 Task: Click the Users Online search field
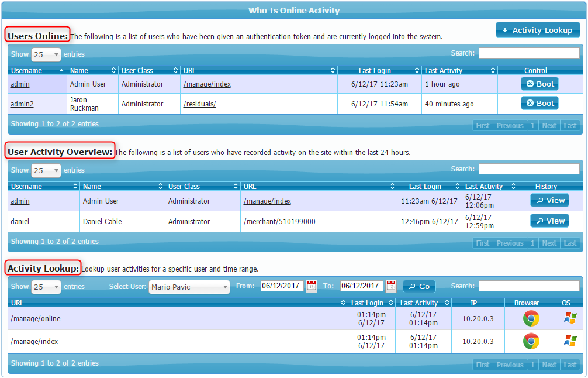[x=529, y=53]
